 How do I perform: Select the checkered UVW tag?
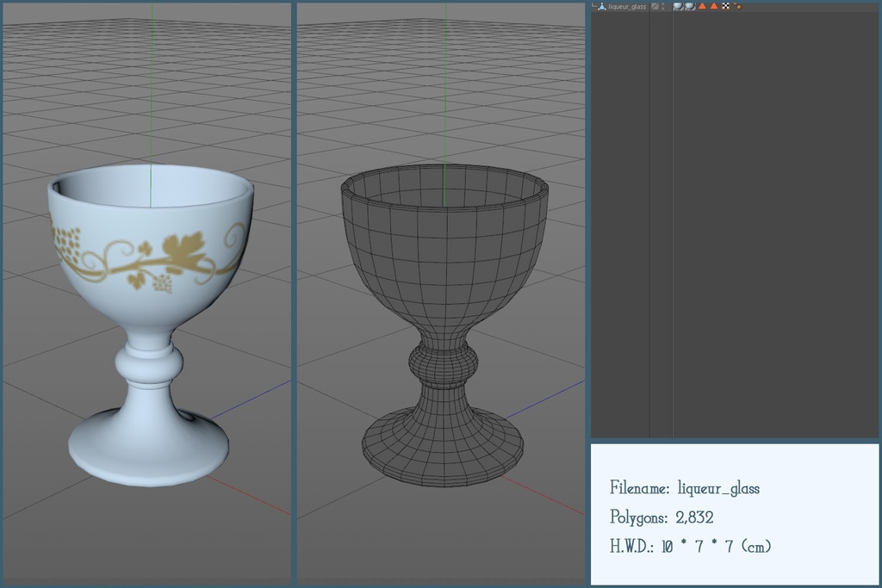(x=725, y=6)
